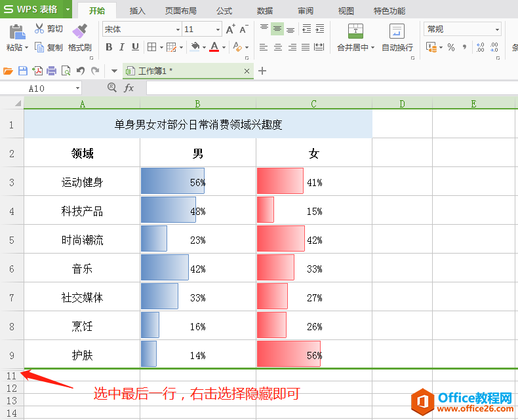Open the 特色功能 tab
The image size is (518, 420).
tap(389, 11)
